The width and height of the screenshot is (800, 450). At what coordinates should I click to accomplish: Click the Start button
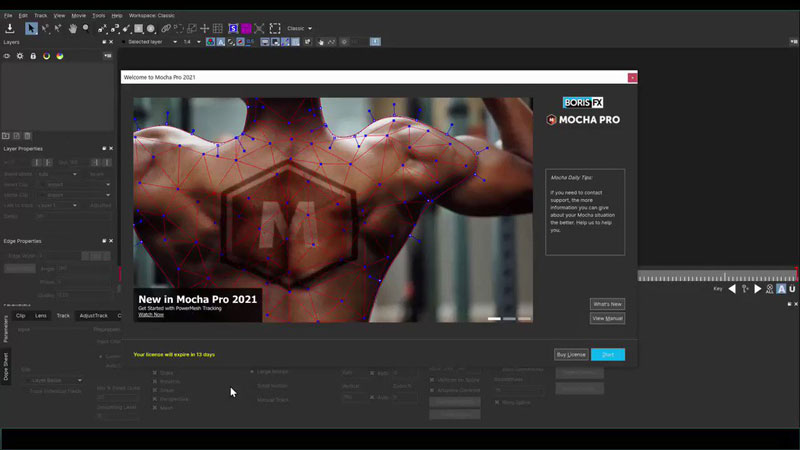click(607, 354)
